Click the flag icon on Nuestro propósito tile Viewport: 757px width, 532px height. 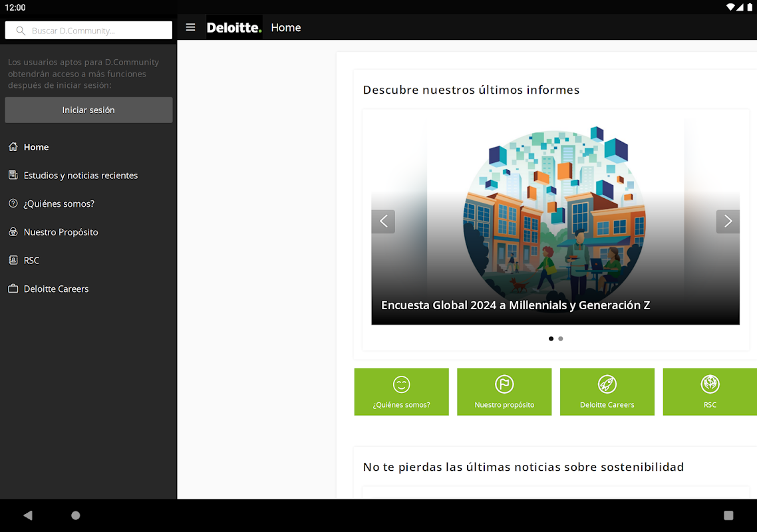pyautogui.click(x=504, y=384)
